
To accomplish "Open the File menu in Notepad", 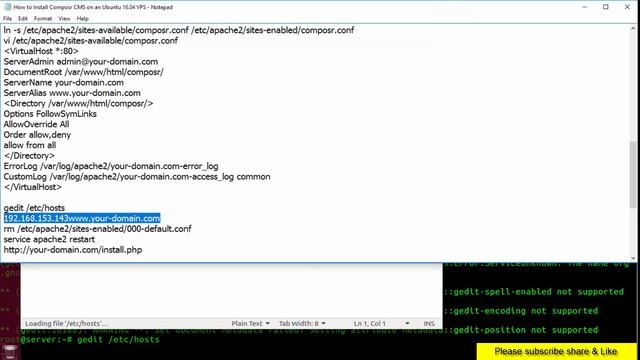I will (x=7, y=18).
